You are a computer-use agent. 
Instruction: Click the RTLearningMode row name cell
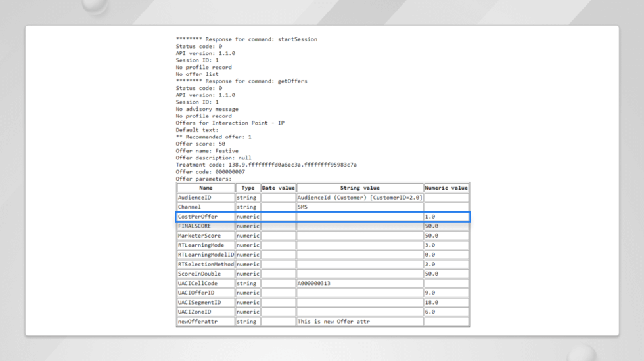click(x=206, y=245)
